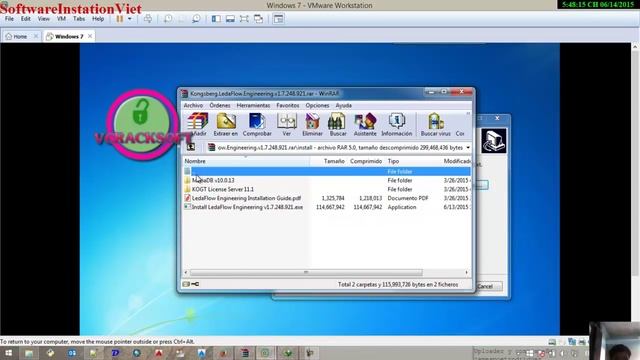This screenshot has width=640, height=360.
Task: Select the parent folder row at the list top
Action: tap(327, 171)
